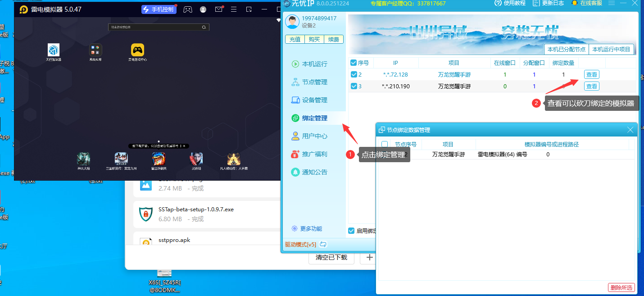Click the red 删除所选 button
This screenshot has width=644, height=296.
[621, 287]
